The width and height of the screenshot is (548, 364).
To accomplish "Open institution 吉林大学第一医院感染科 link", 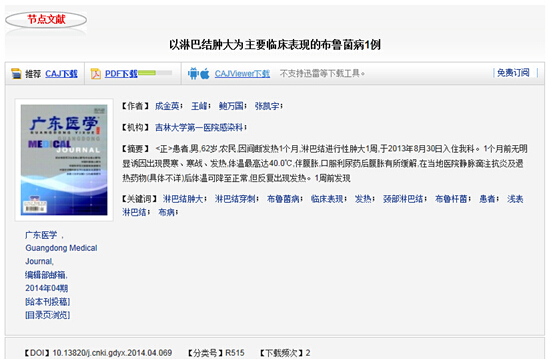I will pos(199,128).
